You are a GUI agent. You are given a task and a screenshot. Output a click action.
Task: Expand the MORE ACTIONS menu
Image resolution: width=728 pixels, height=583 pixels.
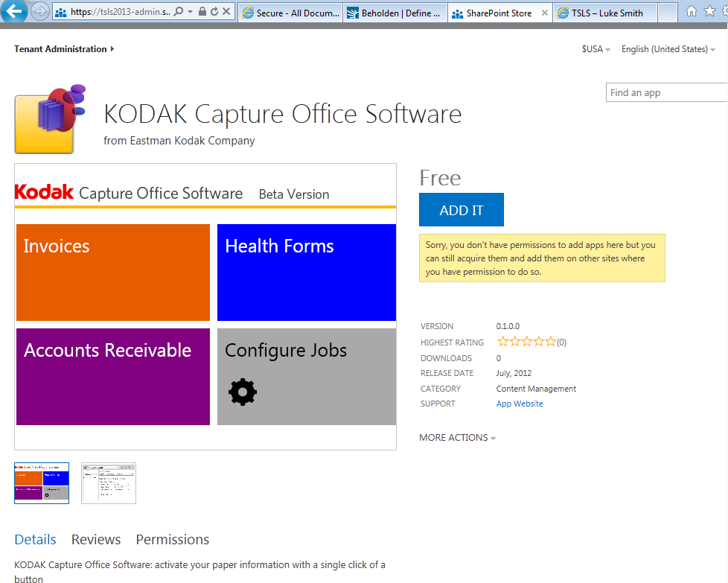pyautogui.click(x=457, y=438)
